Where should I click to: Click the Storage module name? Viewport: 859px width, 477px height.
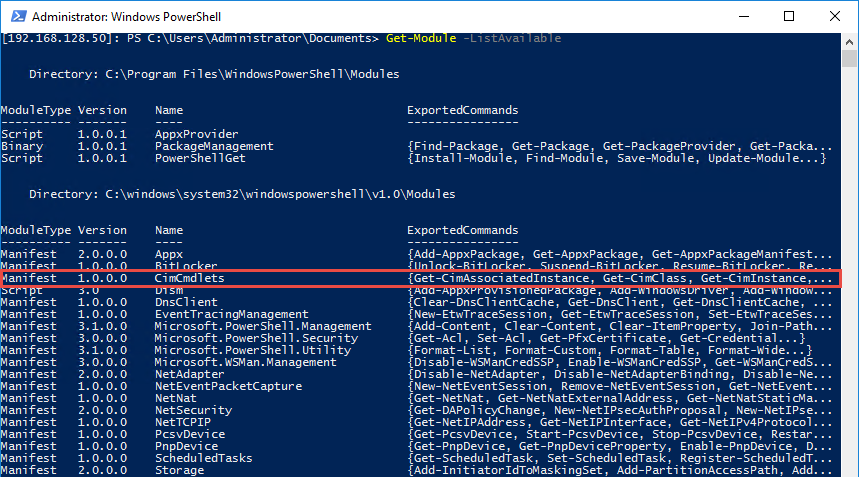(x=179, y=471)
